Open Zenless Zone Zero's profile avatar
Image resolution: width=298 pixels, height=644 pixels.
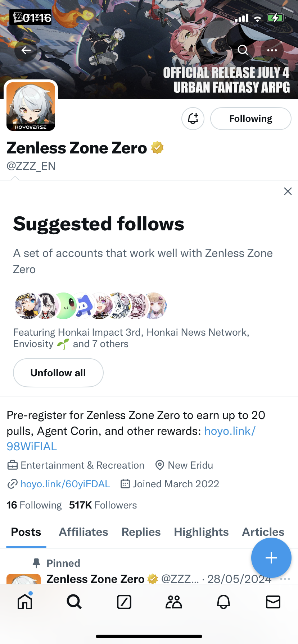31,106
